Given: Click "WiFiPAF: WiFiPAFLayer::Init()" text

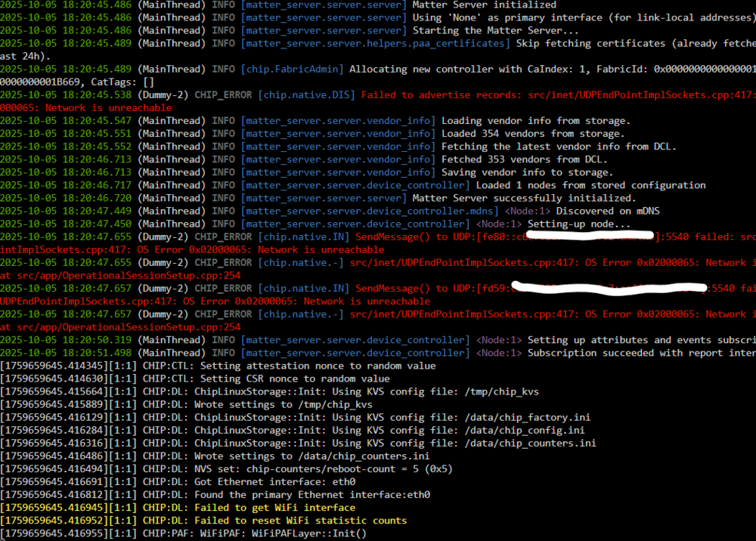Looking at the screenshot, I should [283, 533].
